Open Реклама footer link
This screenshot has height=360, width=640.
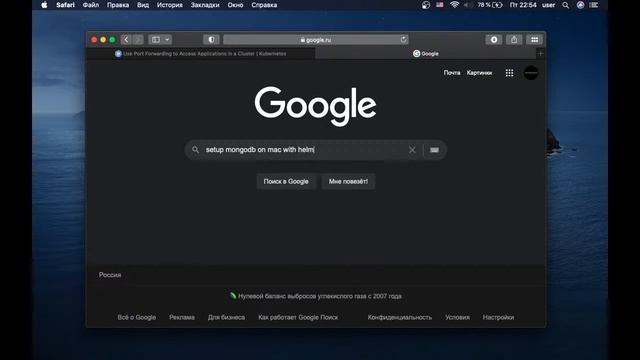(x=182, y=317)
